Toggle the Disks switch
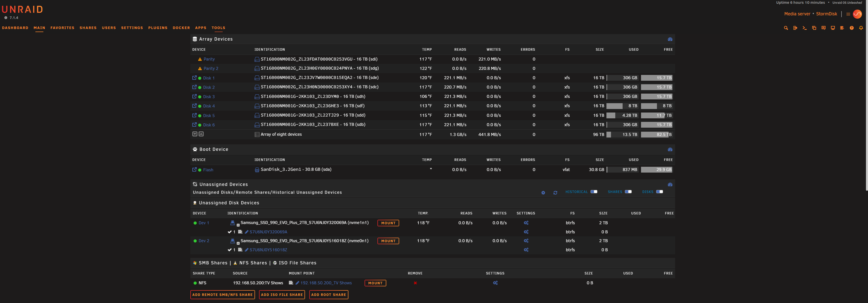 click(659, 192)
